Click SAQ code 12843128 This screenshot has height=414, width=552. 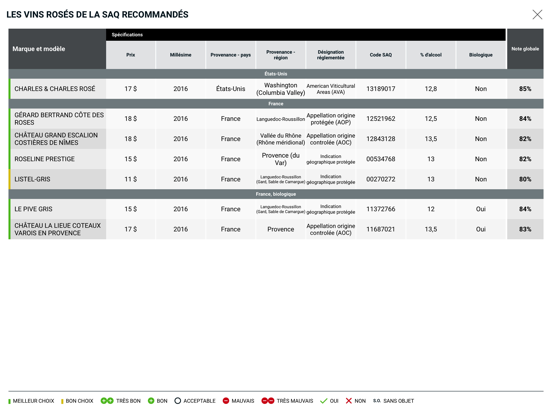[x=381, y=139]
